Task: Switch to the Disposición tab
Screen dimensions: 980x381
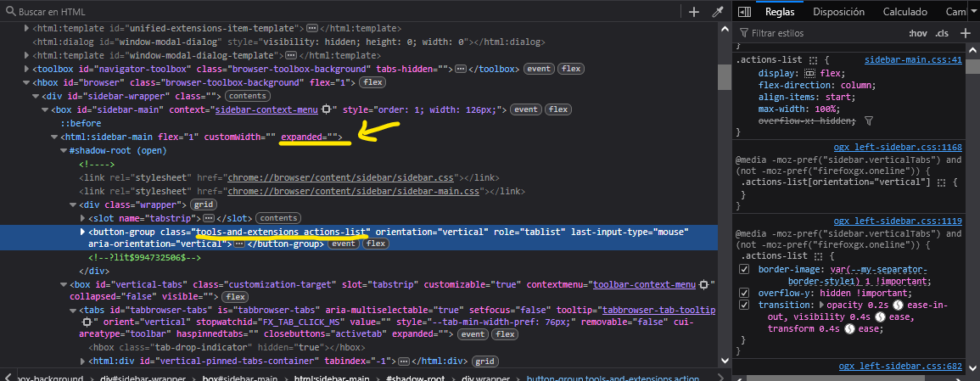Action: click(839, 12)
